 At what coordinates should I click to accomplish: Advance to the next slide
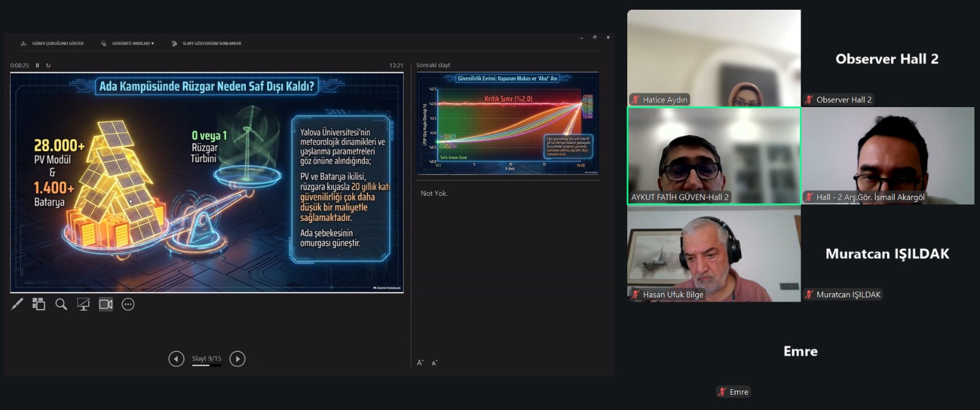[238, 359]
